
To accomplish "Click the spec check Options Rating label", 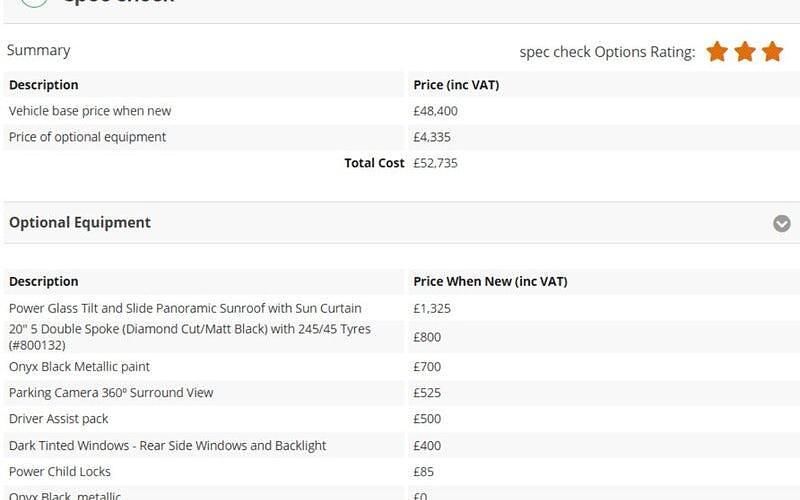I will [x=607, y=52].
